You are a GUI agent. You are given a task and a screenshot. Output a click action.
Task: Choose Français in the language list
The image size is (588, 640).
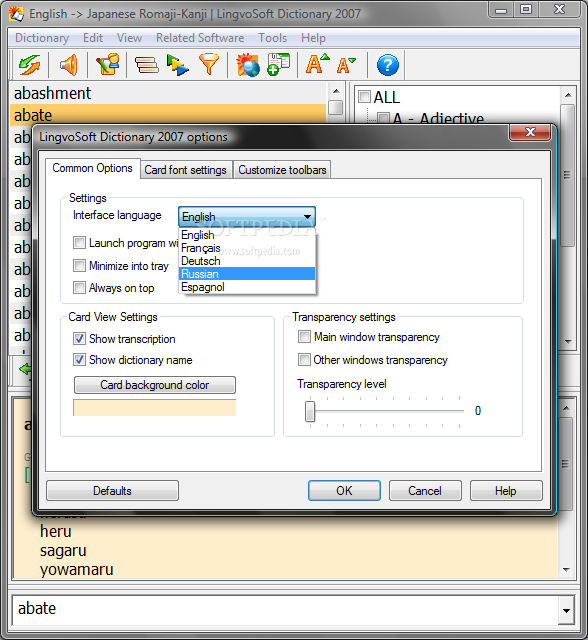pos(247,248)
